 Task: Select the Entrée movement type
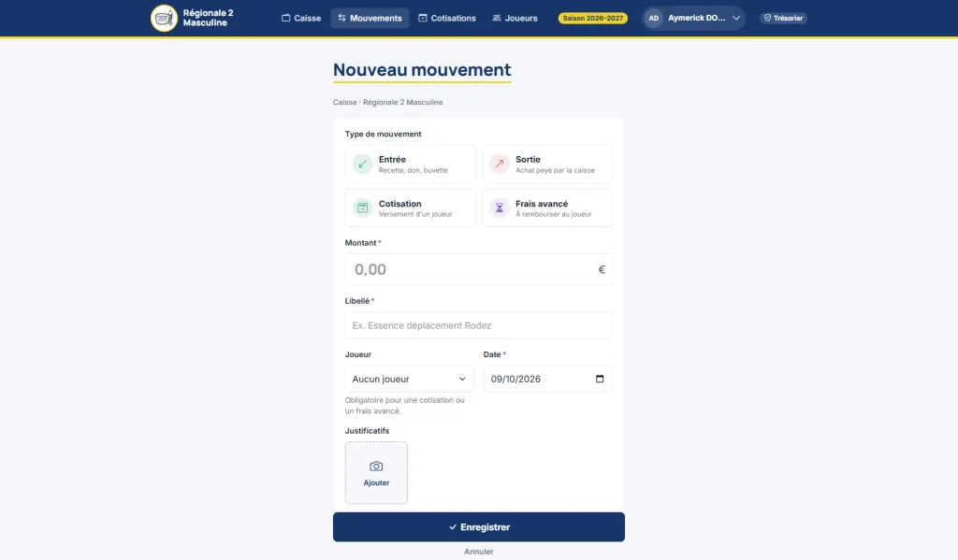[410, 164]
